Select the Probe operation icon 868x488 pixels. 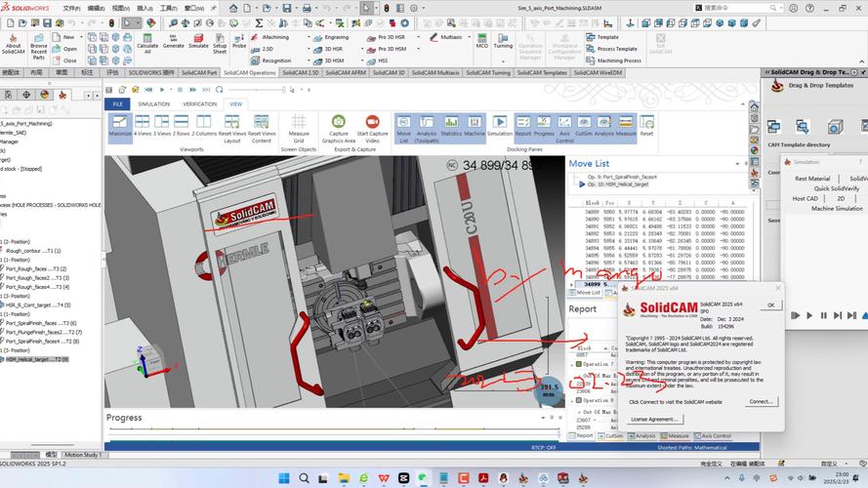239,41
